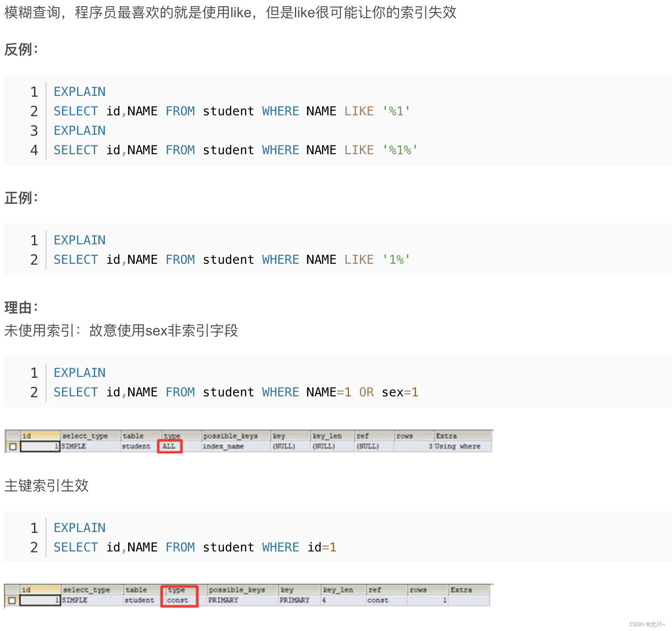
Task: Click 'NAME=1' in the OR query
Action: pos(329,392)
